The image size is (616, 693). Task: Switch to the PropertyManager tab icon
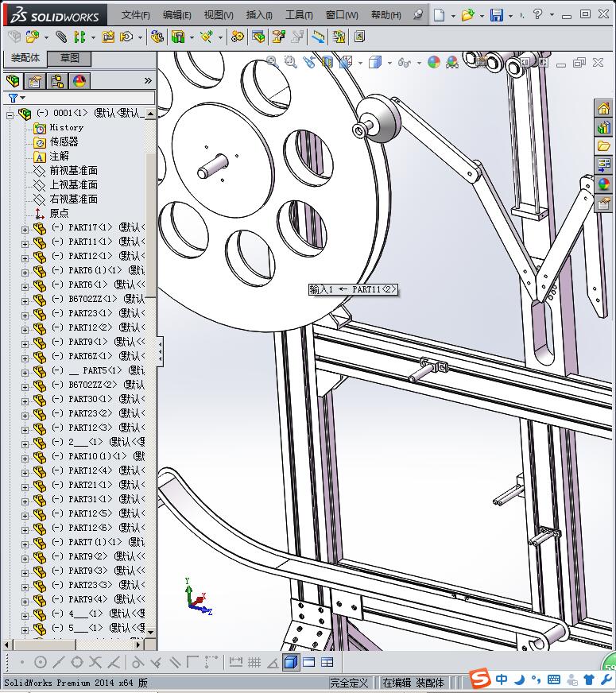[35, 80]
